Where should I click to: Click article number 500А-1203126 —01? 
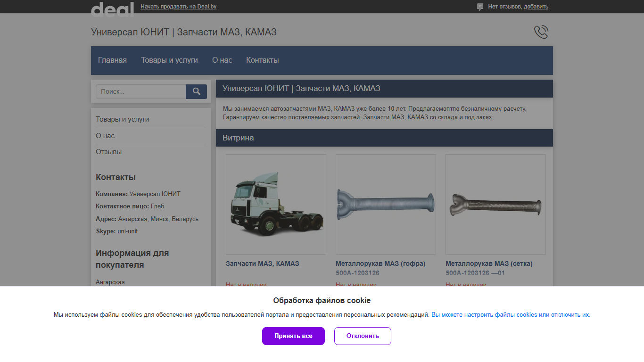[475, 273]
